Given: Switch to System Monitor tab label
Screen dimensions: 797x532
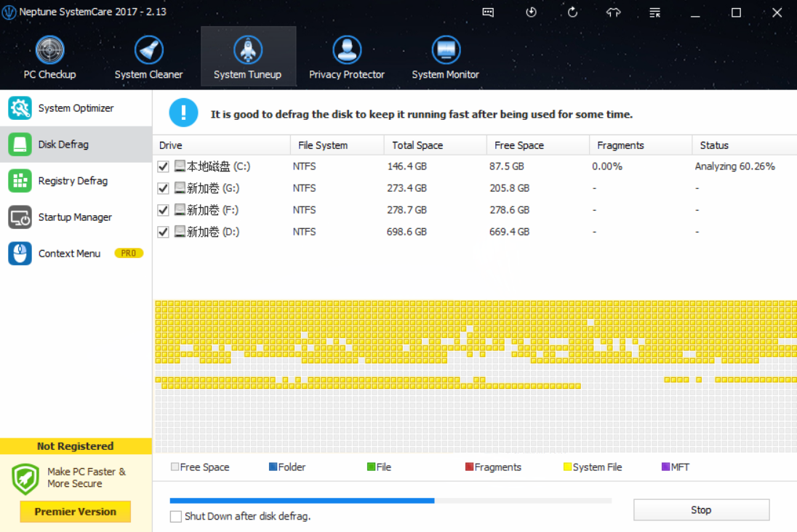Looking at the screenshot, I should tap(445, 74).
